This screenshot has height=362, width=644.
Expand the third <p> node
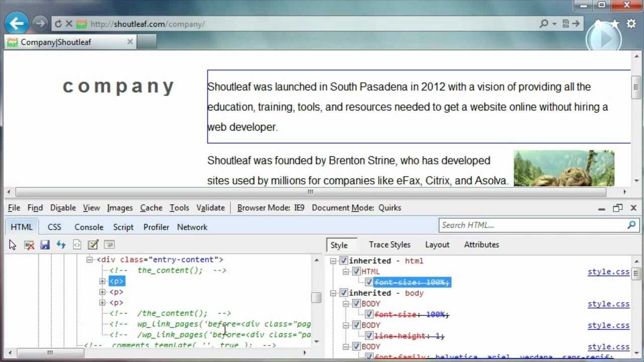coord(102,303)
